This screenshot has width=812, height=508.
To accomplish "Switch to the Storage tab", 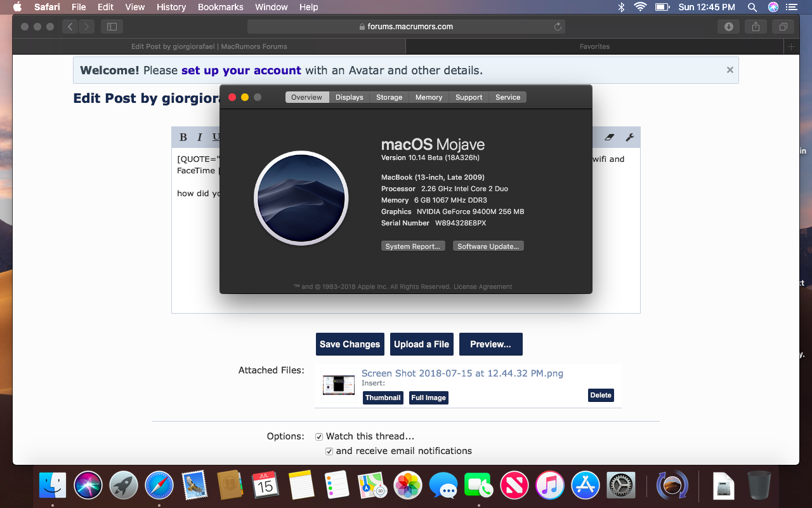I will [x=389, y=97].
